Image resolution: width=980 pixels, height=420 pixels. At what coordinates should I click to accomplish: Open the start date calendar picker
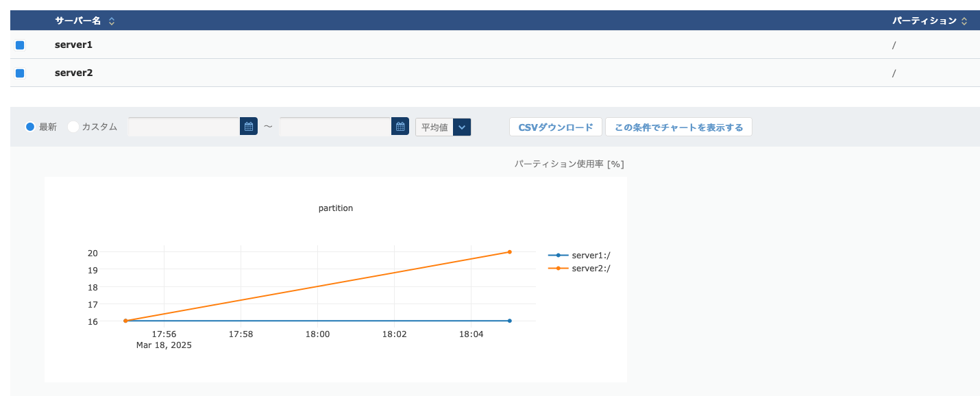point(249,127)
